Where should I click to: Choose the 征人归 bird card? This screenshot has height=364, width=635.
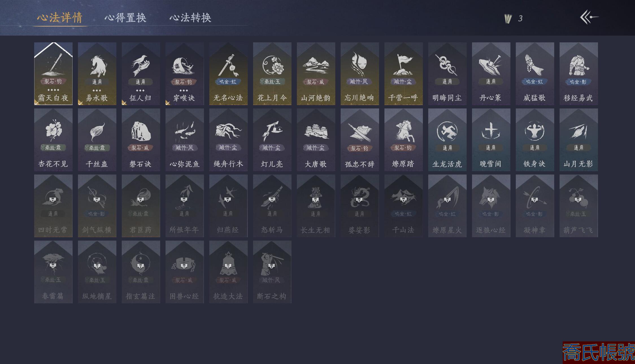141,74
